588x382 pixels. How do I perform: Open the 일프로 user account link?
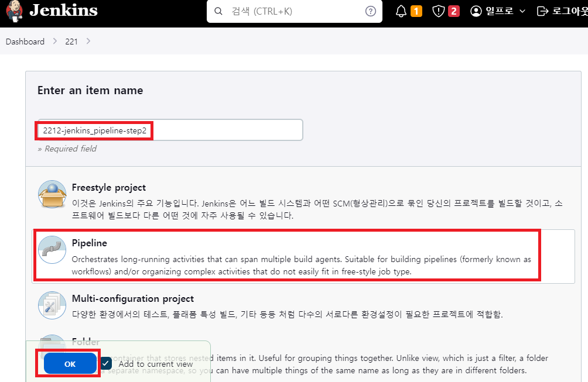(x=499, y=11)
